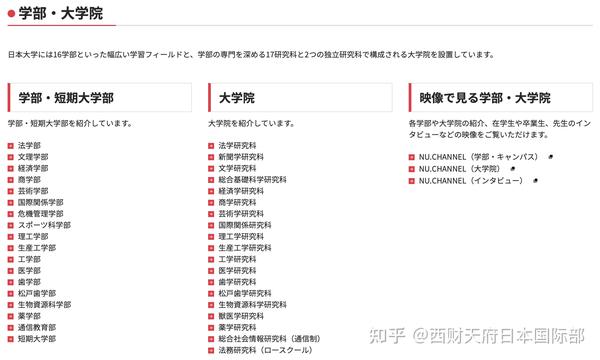This screenshot has width=600, height=360.
Task: Open the 芸術学部 link
Action: point(33,191)
